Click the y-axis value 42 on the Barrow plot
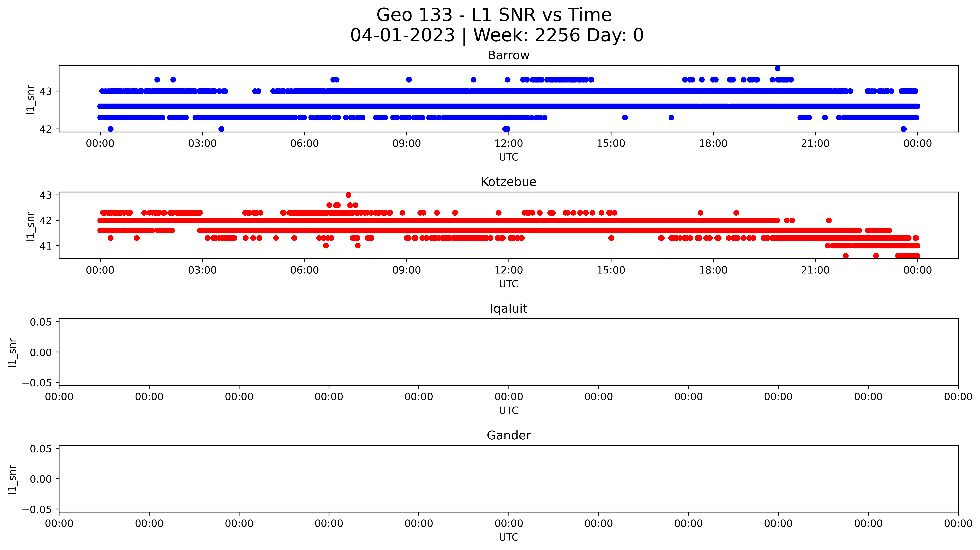The height and width of the screenshot is (550, 980). (x=46, y=129)
